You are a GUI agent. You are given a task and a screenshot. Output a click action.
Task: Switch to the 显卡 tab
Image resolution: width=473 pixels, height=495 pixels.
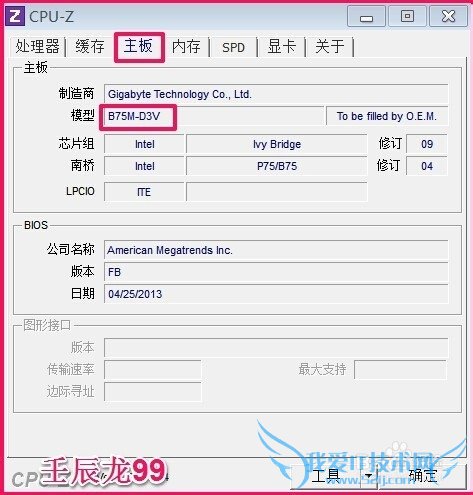282,46
